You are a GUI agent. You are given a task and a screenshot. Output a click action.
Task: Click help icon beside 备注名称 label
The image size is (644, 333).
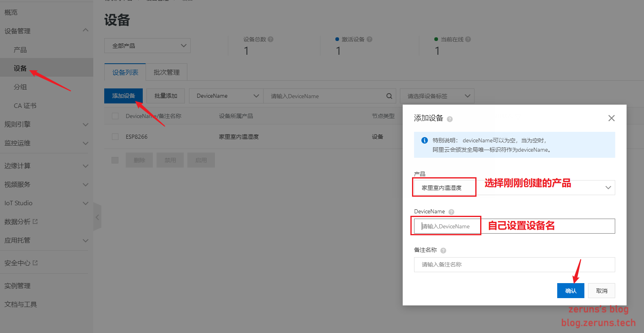(x=443, y=250)
